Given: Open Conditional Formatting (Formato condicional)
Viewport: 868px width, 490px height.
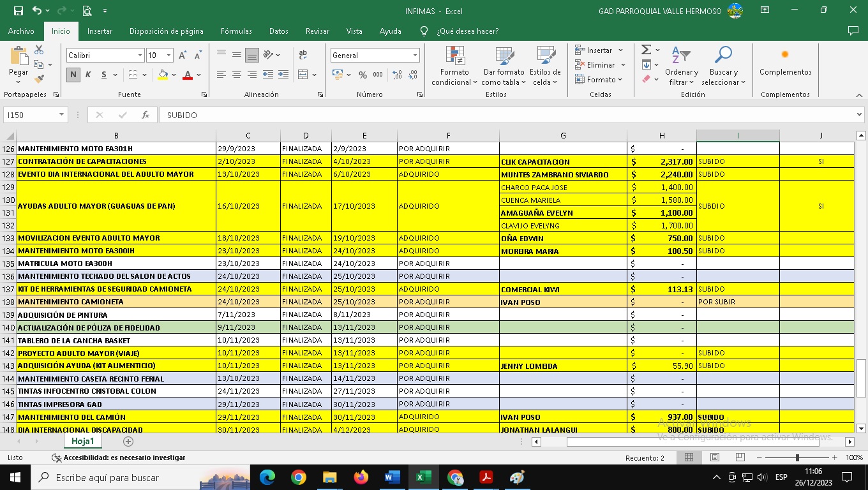Looking at the screenshot, I should point(454,66).
